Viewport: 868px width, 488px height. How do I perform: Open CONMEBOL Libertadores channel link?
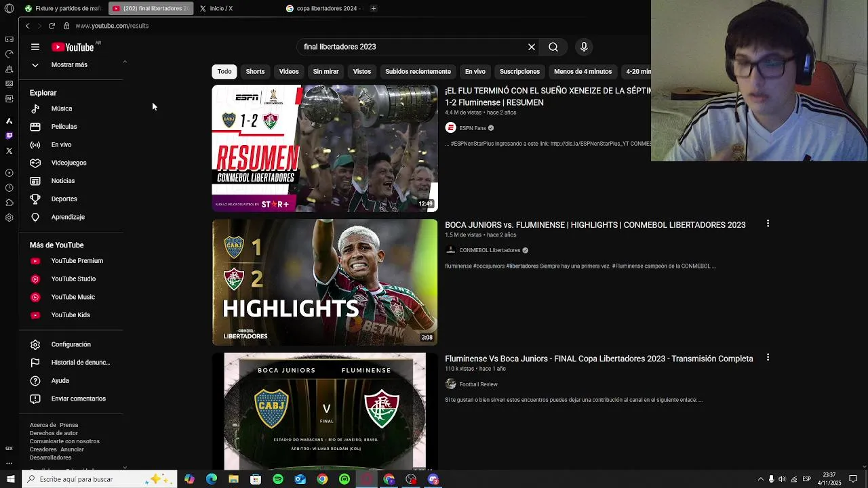pyautogui.click(x=490, y=250)
